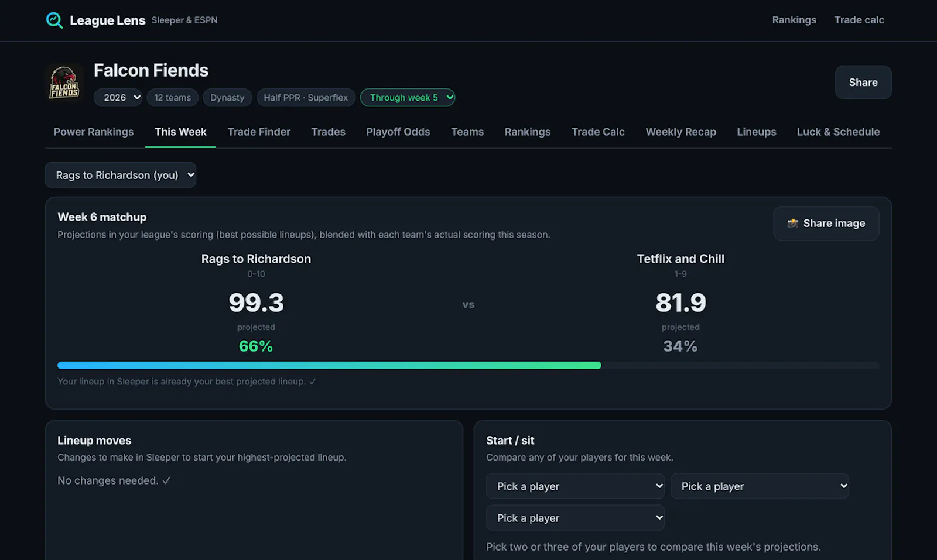Click the Share image button
This screenshot has height=560, width=937.
(826, 224)
